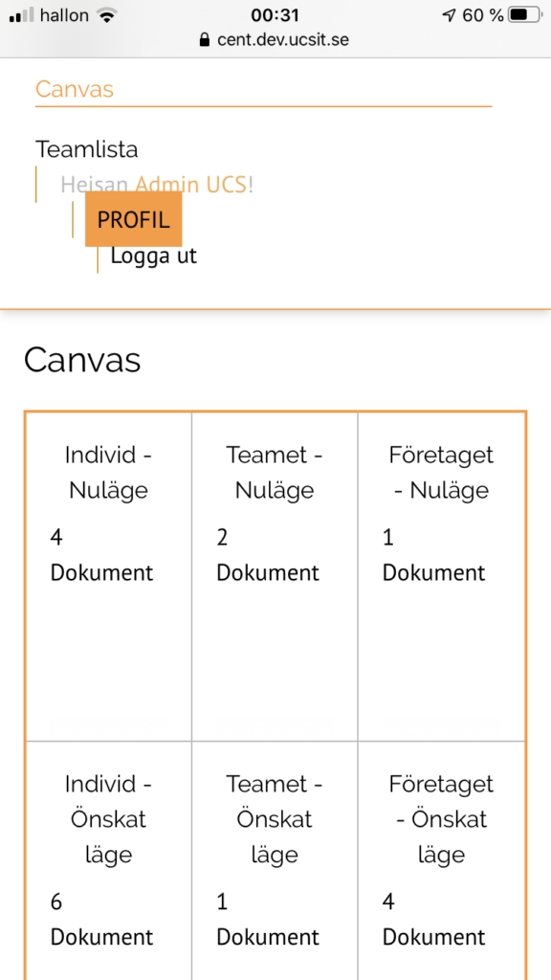Open the Teamet - Önskat läge cell

[275, 861]
